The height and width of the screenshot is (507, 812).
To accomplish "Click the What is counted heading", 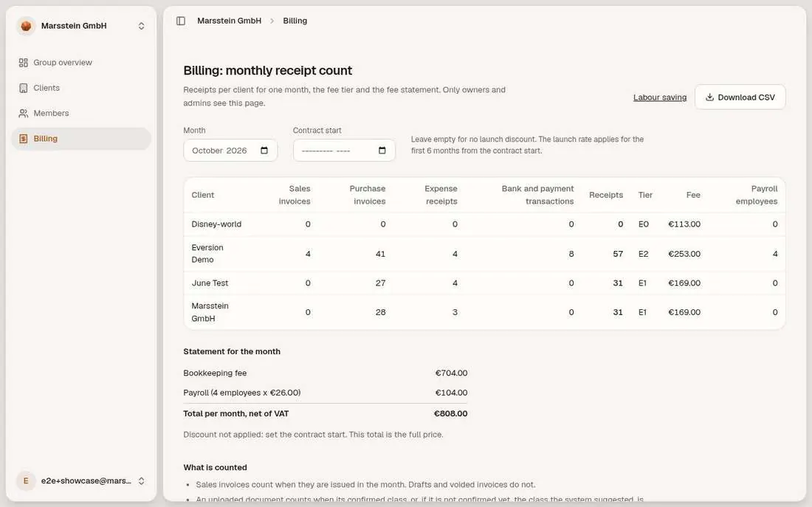I will pyautogui.click(x=215, y=468).
